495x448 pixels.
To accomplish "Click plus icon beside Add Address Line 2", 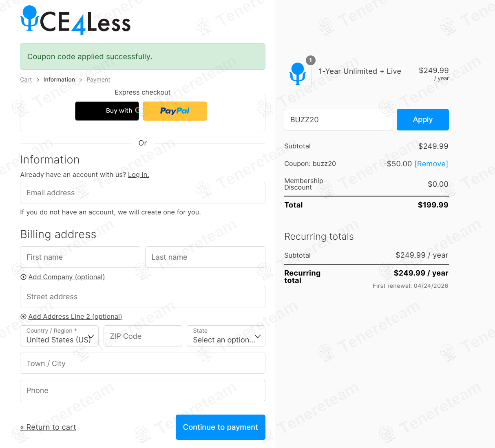I will 23,317.
